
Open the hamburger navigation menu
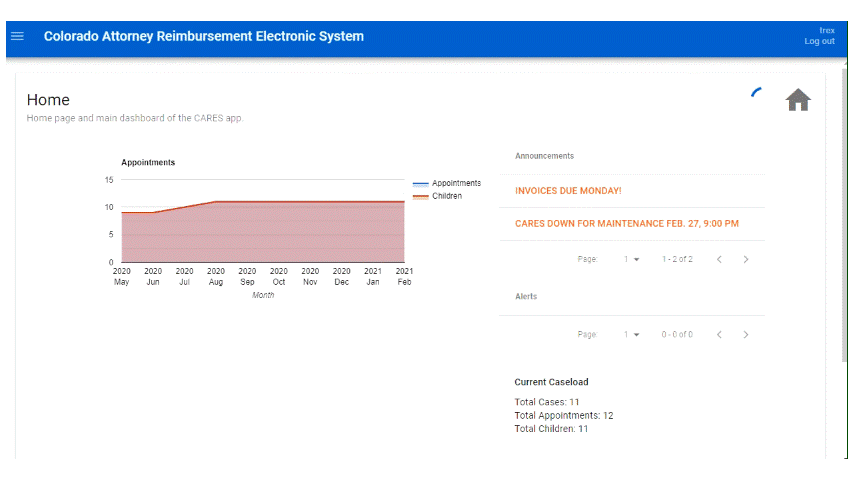click(x=17, y=36)
